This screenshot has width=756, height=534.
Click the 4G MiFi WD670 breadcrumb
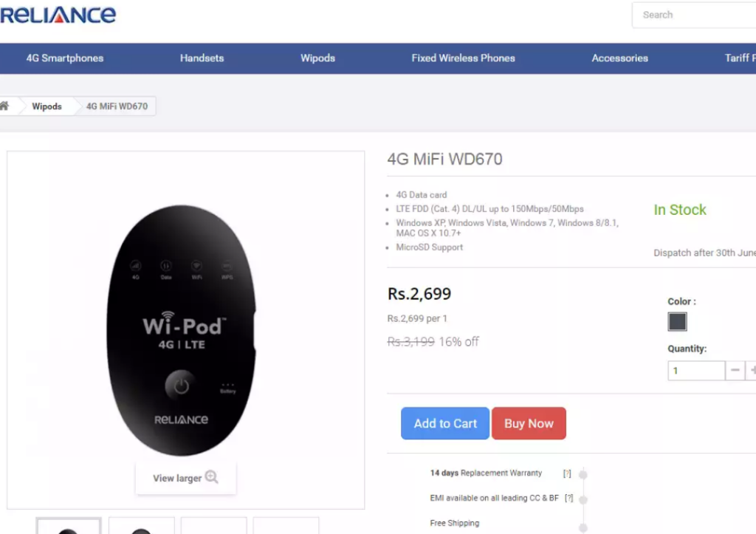pos(115,106)
